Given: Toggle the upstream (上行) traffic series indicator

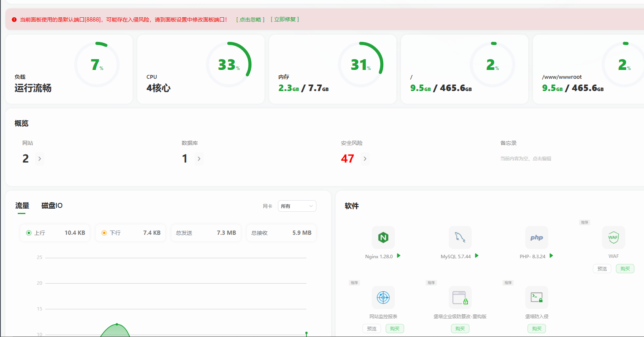Looking at the screenshot, I should click(29, 233).
